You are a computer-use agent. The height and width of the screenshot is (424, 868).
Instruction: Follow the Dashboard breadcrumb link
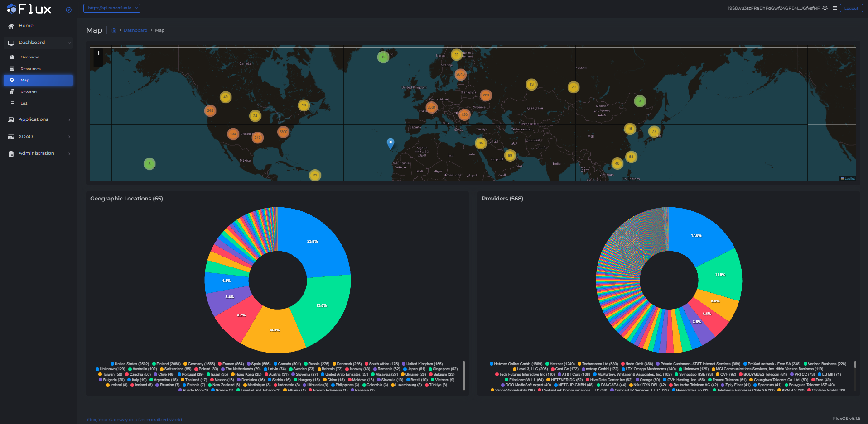[135, 30]
